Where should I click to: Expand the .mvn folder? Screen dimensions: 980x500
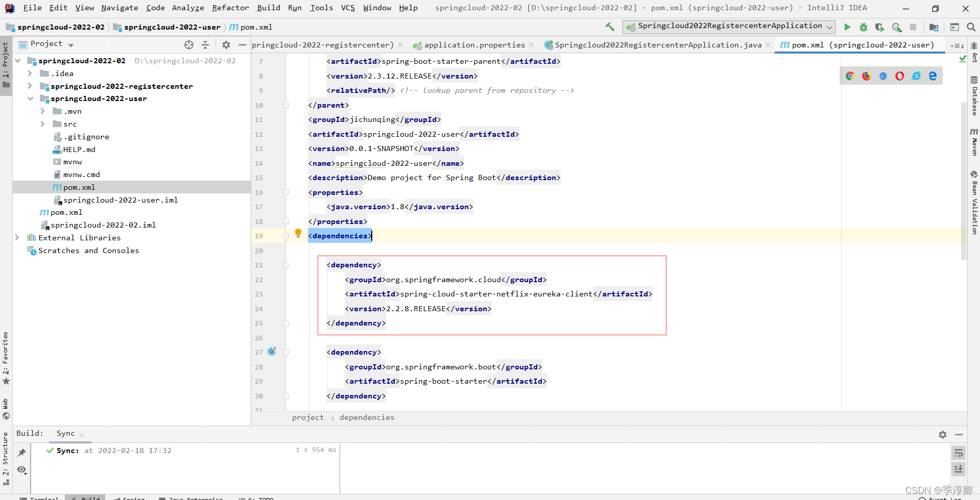42,111
